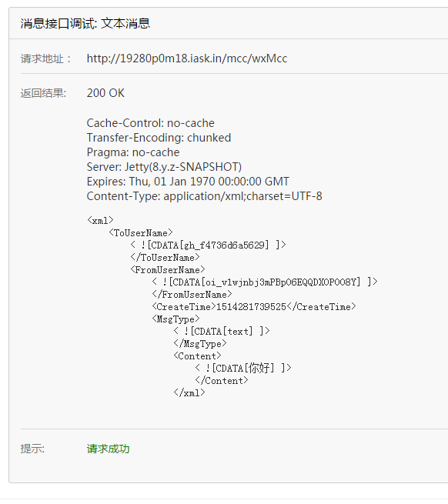Click the CDATA[你好] content value
This screenshot has height=504, width=448.
[x=242, y=368]
